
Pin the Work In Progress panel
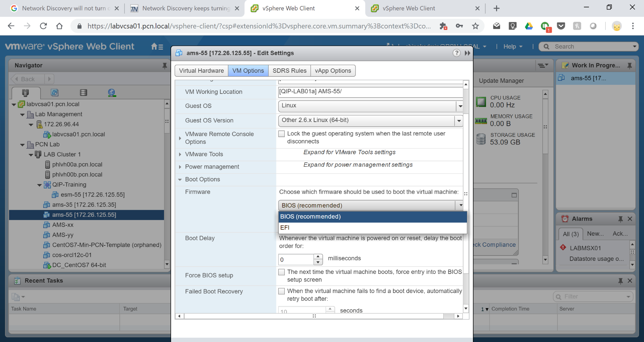click(x=630, y=65)
